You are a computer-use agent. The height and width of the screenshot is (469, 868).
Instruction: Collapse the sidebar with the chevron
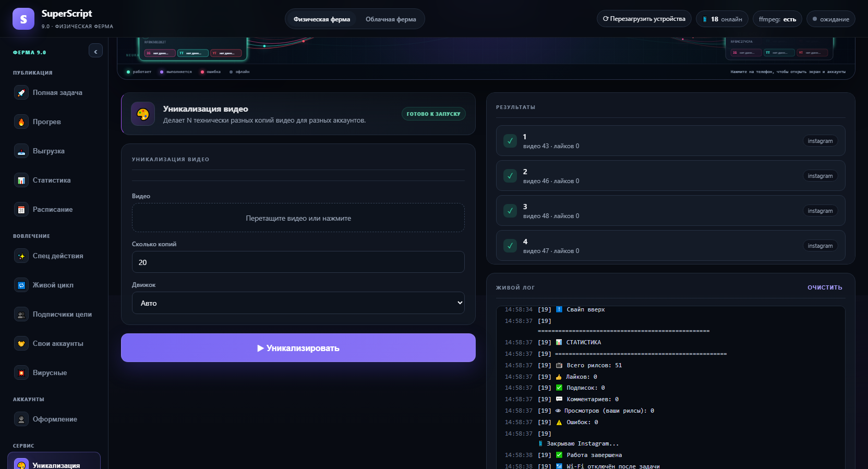click(95, 51)
